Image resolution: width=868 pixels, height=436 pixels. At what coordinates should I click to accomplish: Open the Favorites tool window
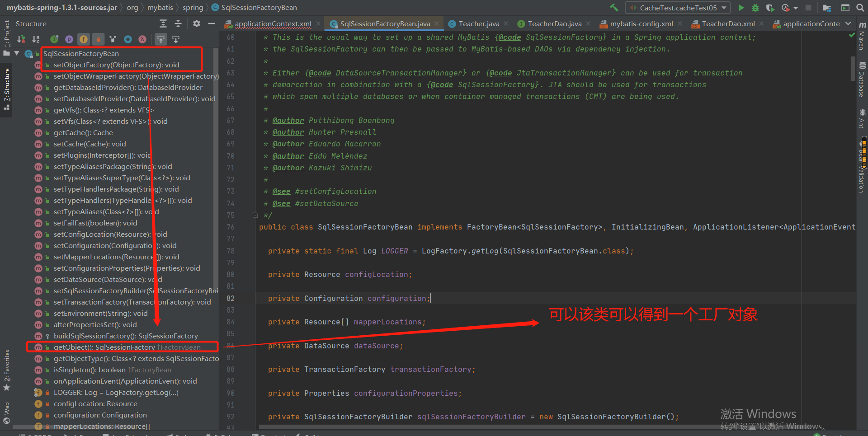pyautogui.click(x=6, y=370)
